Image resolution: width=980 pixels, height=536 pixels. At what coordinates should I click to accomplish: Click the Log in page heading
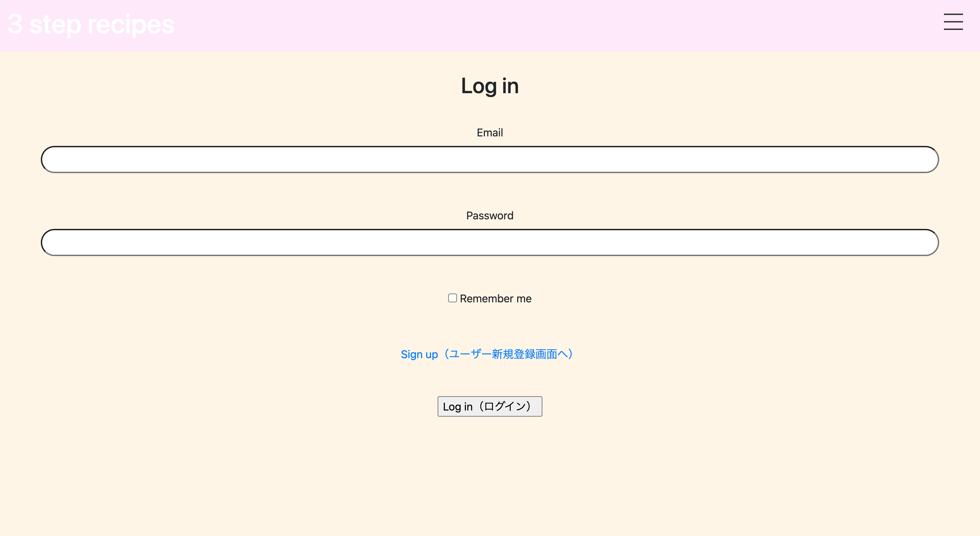[x=490, y=86]
